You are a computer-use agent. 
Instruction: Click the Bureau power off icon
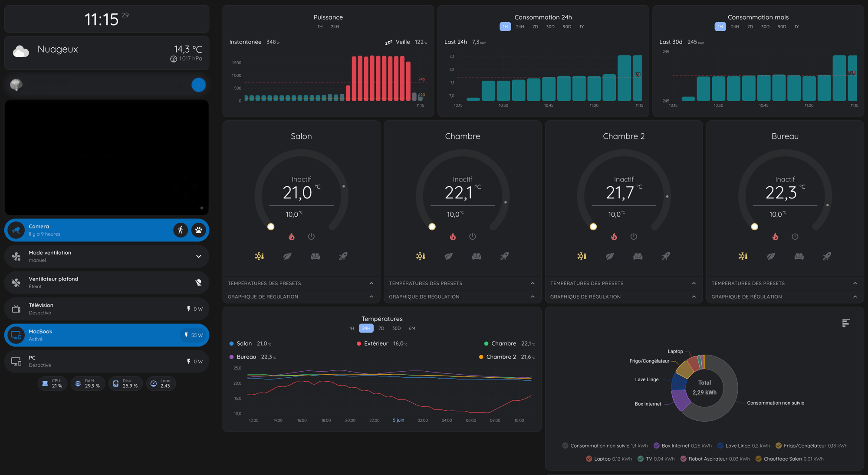795,236
